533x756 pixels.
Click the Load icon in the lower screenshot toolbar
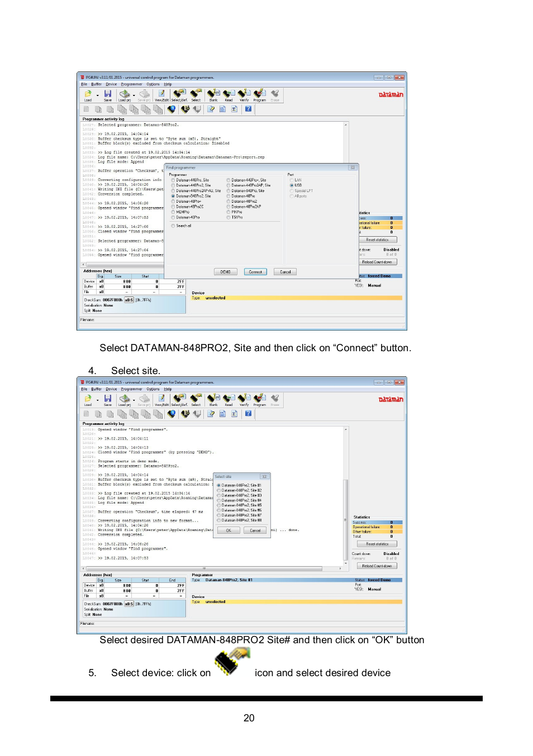[88, 400]
